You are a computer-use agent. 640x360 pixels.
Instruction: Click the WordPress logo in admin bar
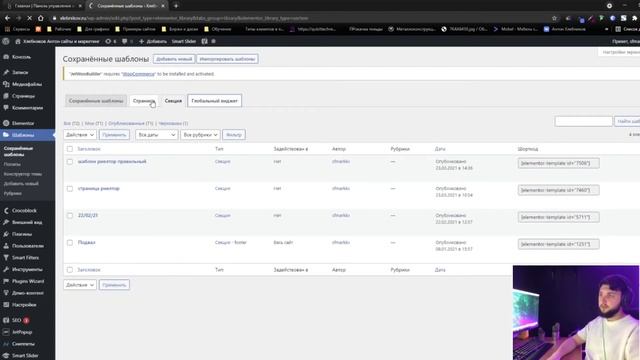(x=6, y=41)
